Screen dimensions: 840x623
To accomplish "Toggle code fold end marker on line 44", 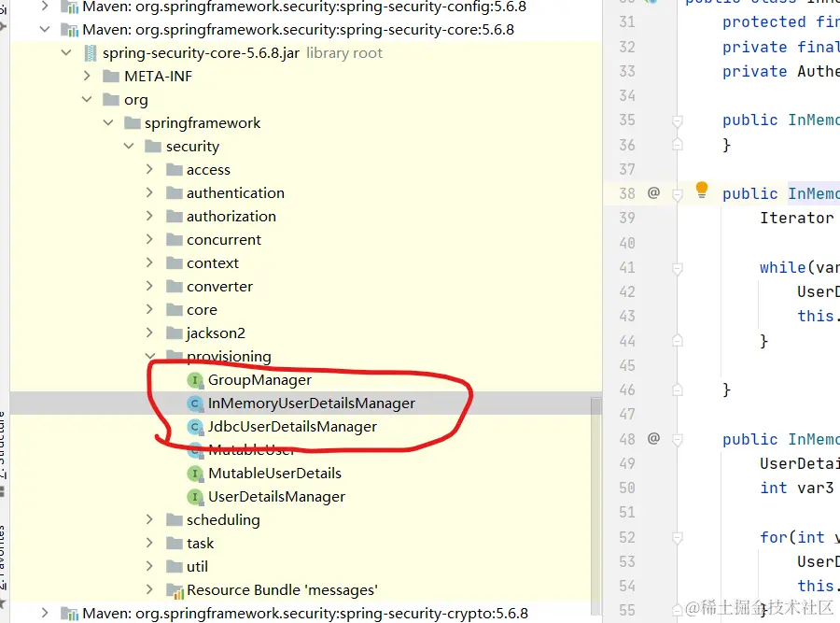I will click(x=678, y=340).
